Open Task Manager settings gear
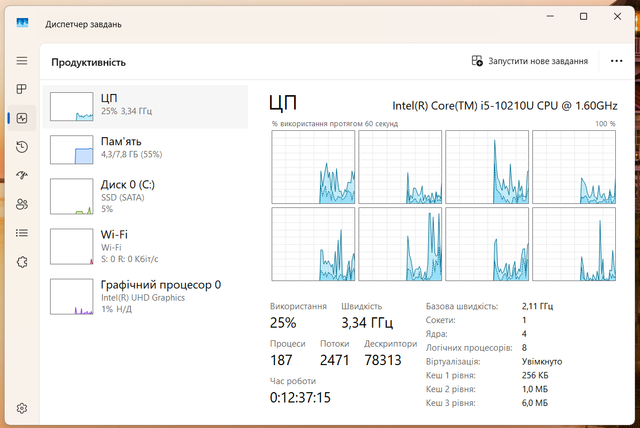 click(22, 408)
